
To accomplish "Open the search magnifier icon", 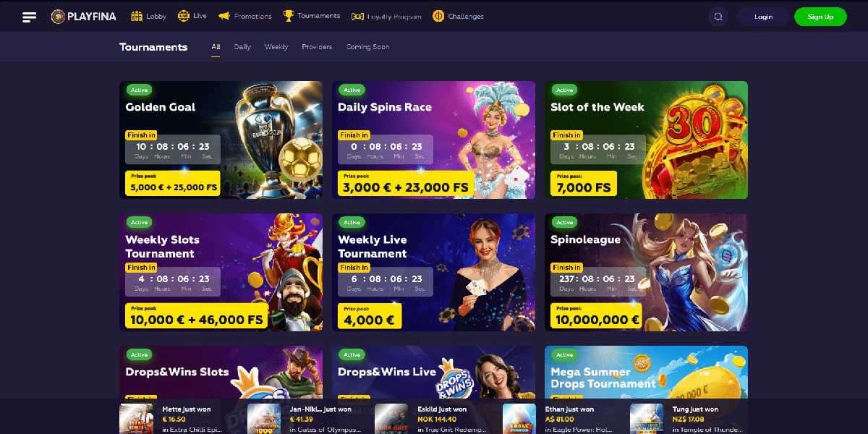I will 718,17.
